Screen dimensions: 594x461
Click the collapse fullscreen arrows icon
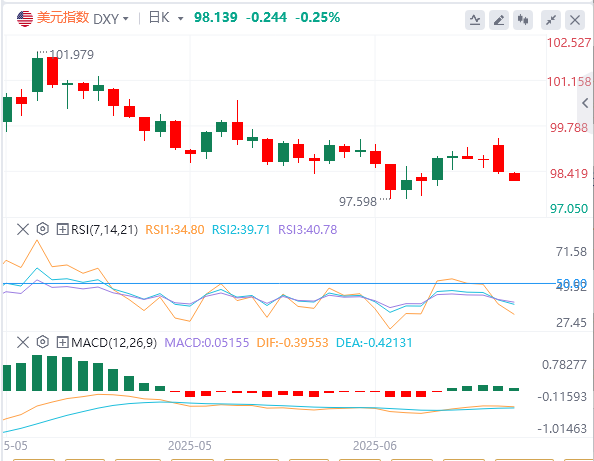(x=551, y=20)
